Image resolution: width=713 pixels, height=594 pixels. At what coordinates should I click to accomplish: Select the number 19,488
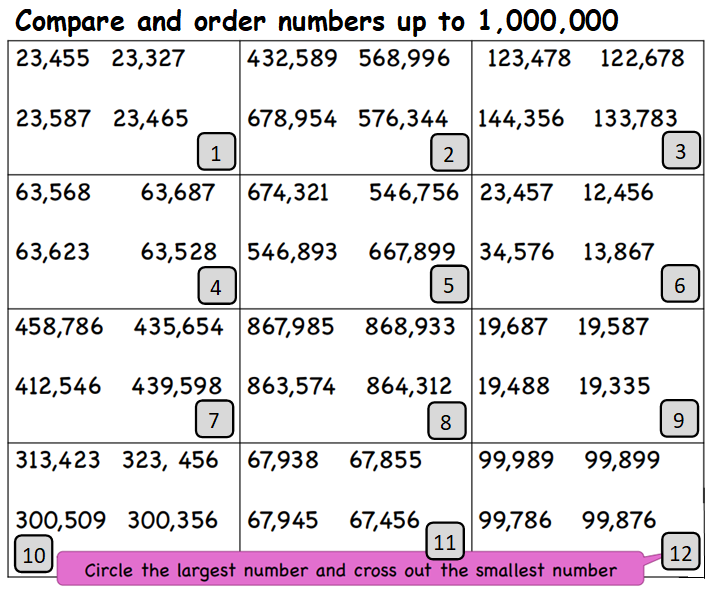514,386
